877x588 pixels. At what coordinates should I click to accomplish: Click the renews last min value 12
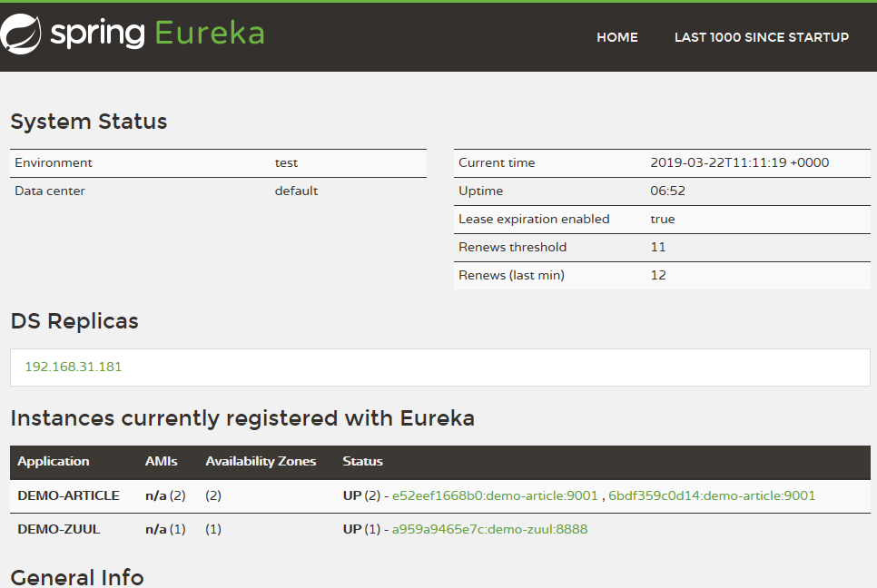(658, 275)
